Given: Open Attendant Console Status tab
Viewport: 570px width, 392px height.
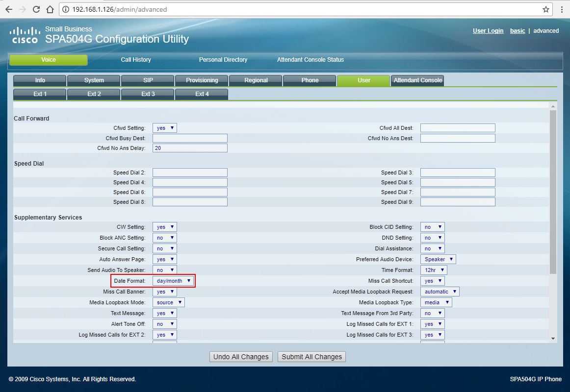Looking at the screenshot, I should pyautogui.click(x=311, y=60).
